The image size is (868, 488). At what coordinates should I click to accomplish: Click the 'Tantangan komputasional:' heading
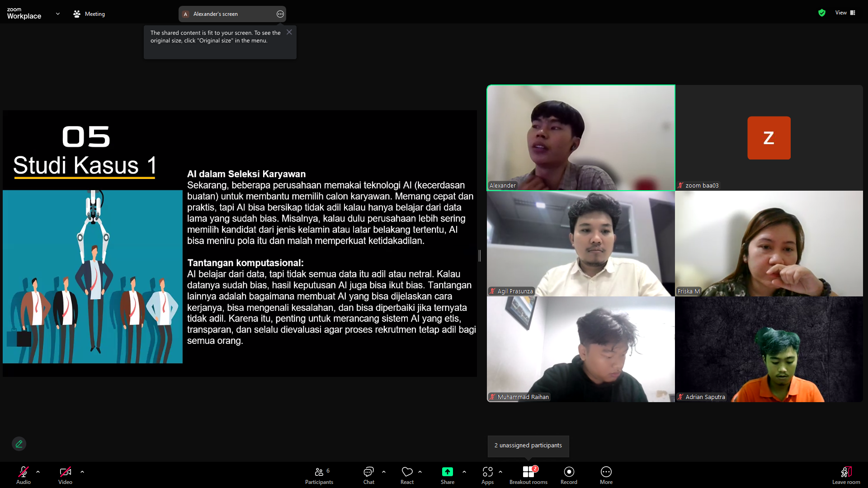click(245, 263)
